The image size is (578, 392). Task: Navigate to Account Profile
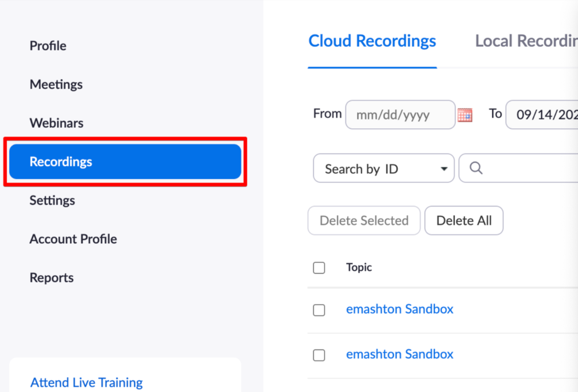(x=73, y=239)
